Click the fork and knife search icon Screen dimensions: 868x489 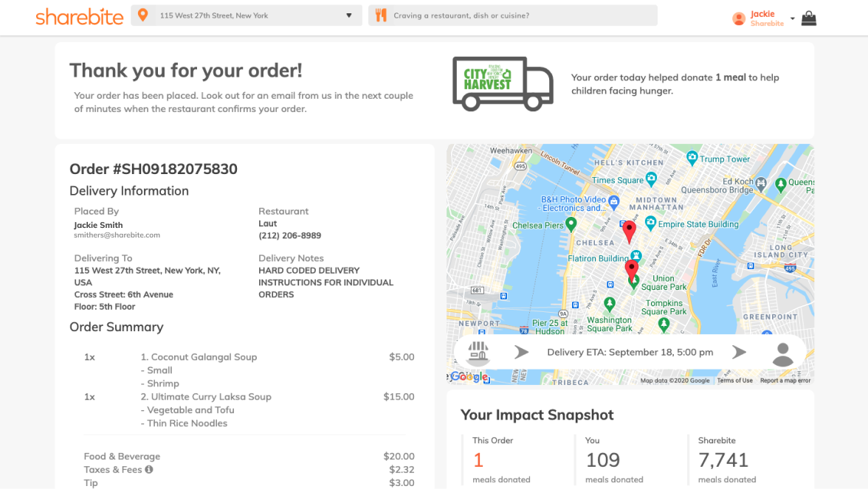(x=381, y=15)
